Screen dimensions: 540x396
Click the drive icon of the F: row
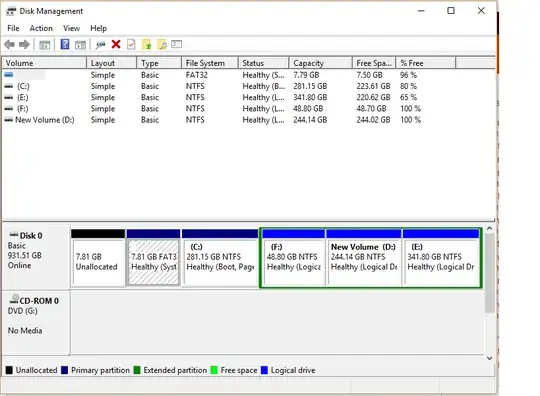point(9,109)
